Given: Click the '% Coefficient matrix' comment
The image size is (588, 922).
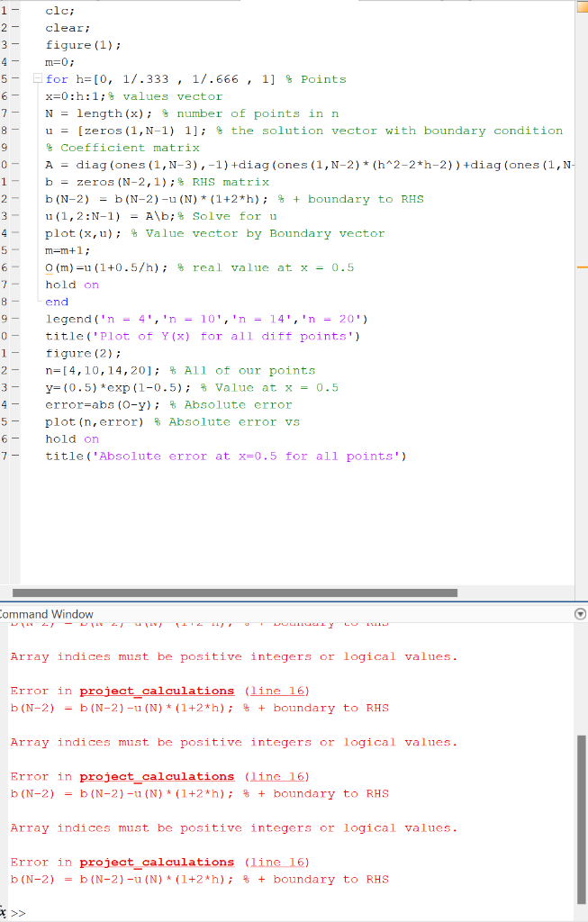Looking at the screenshot, I should click(x=122, y=148).
